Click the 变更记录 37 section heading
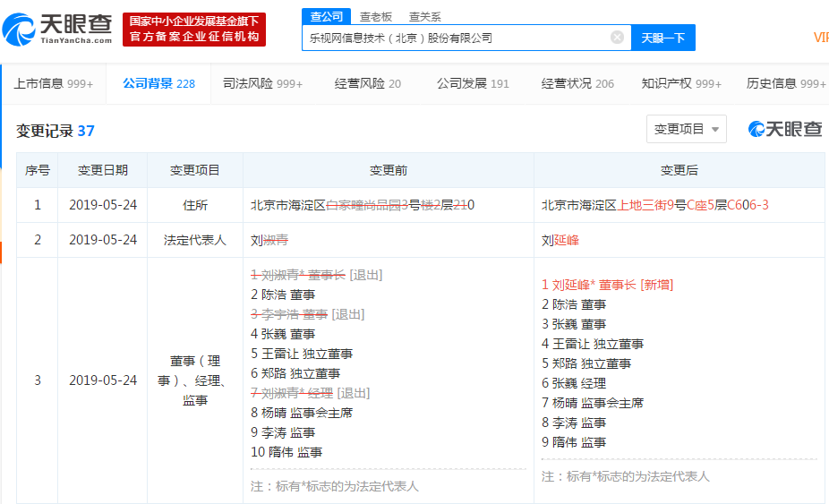 coord(55,131)
